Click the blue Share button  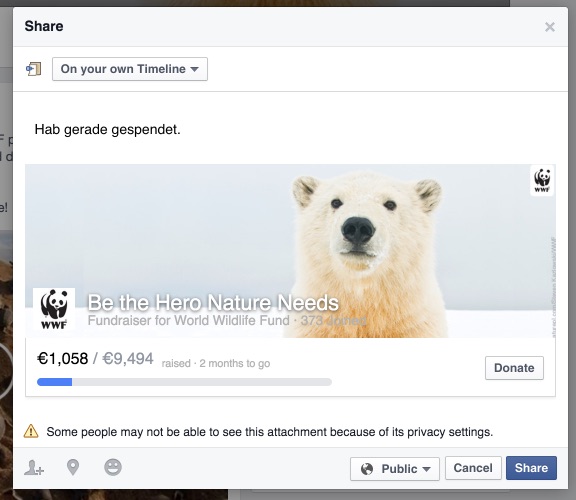coord(531,468)
